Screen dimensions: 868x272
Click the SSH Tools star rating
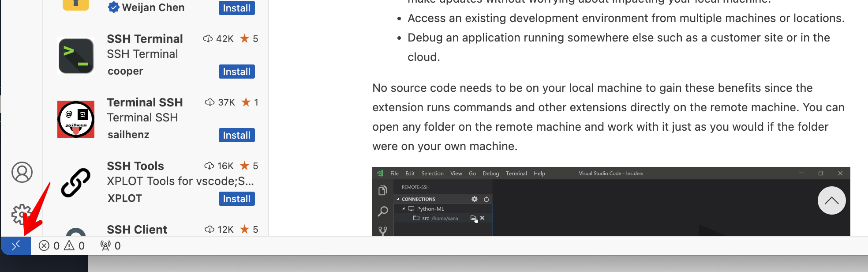[x=249, y=166]
